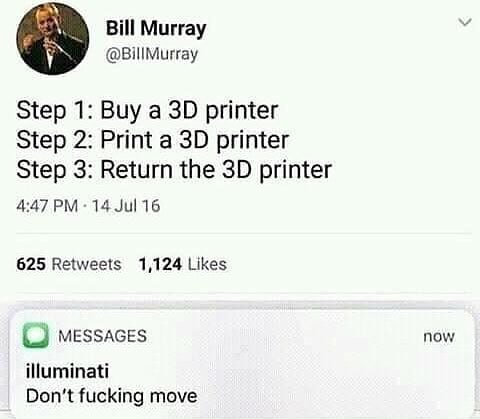Select the Step 3 Return the 3D printer line
Viewport: 480px width, 419px height.
click(174, 170)
